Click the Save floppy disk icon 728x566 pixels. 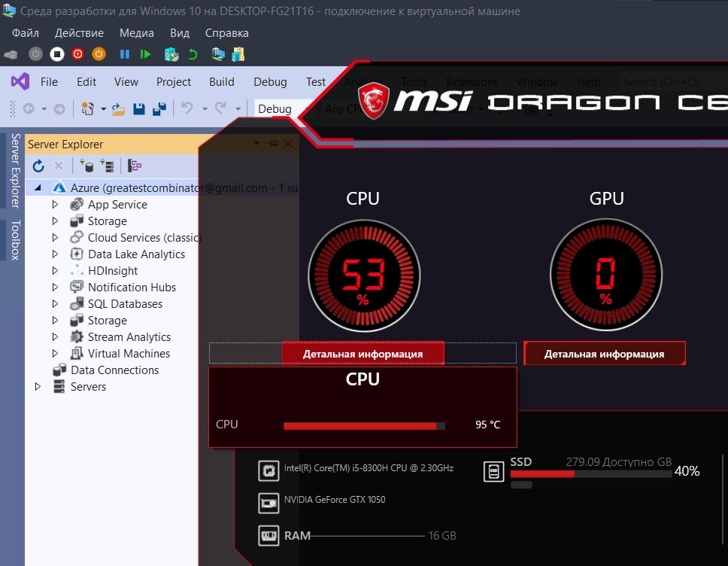point(139,109)
